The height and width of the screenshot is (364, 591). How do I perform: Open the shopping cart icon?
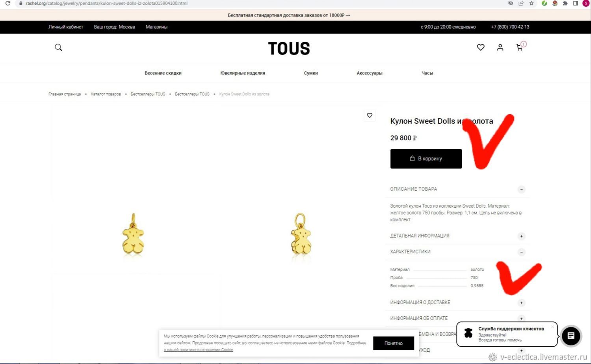point(520,47)
